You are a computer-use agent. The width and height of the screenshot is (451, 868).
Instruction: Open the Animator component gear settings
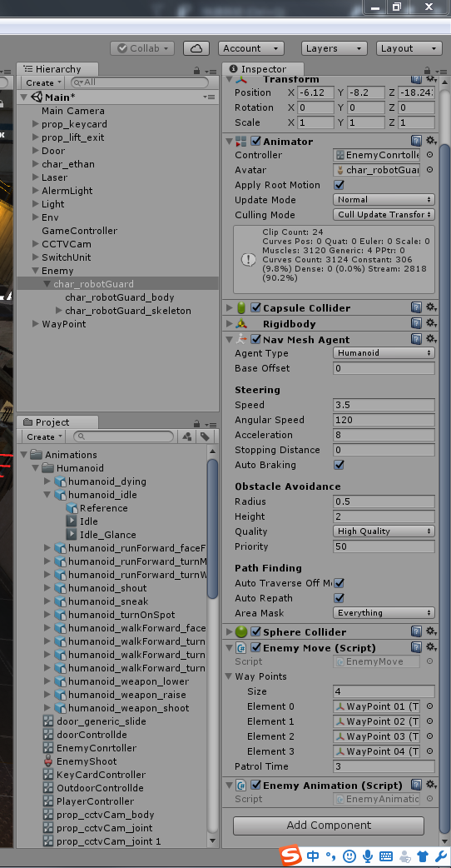[x=432, y=141]
